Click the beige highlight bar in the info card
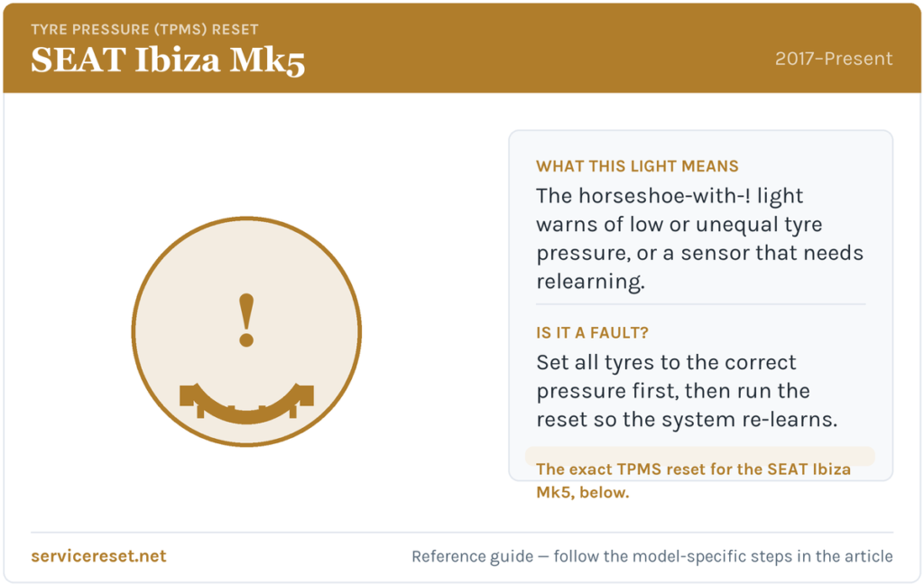The image size is (924, 586). [699, 455]
